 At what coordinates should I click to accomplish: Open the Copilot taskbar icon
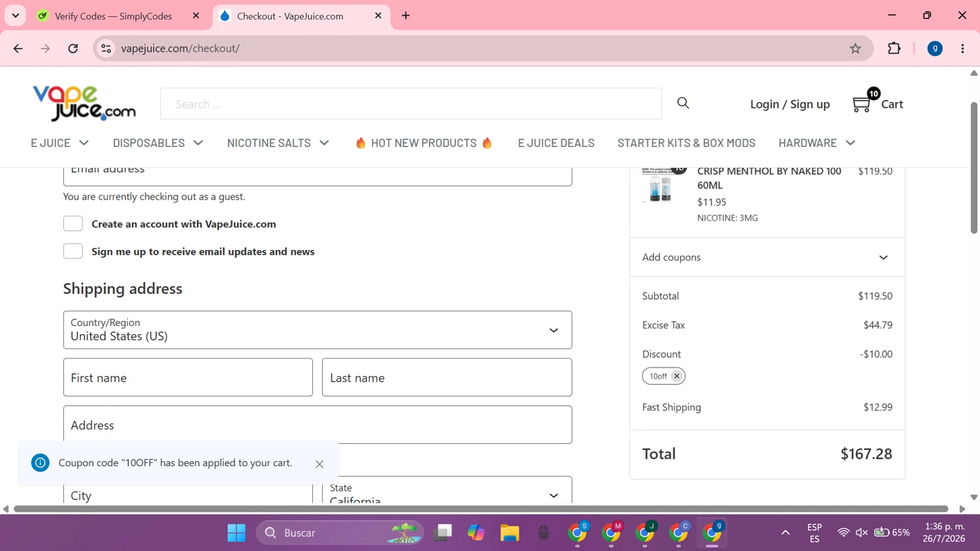point(476,533)
